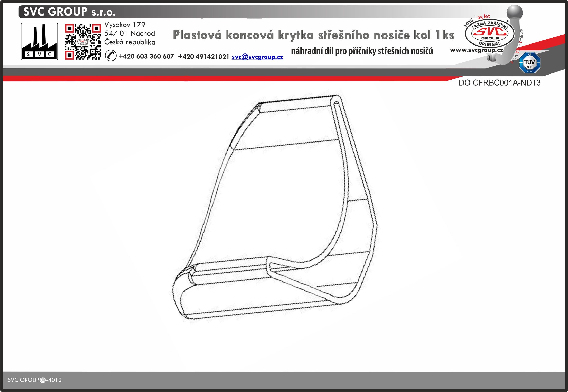
Task: Click the náhradní díl pro příčníky subtitle
Action: coord(362,51)
